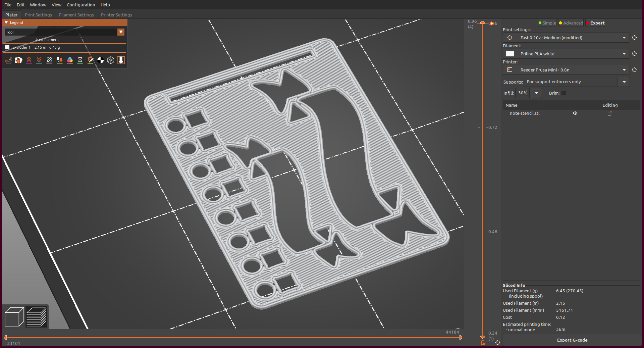Hide note-stencil.stl using the eye toggle

click(575, 113)
